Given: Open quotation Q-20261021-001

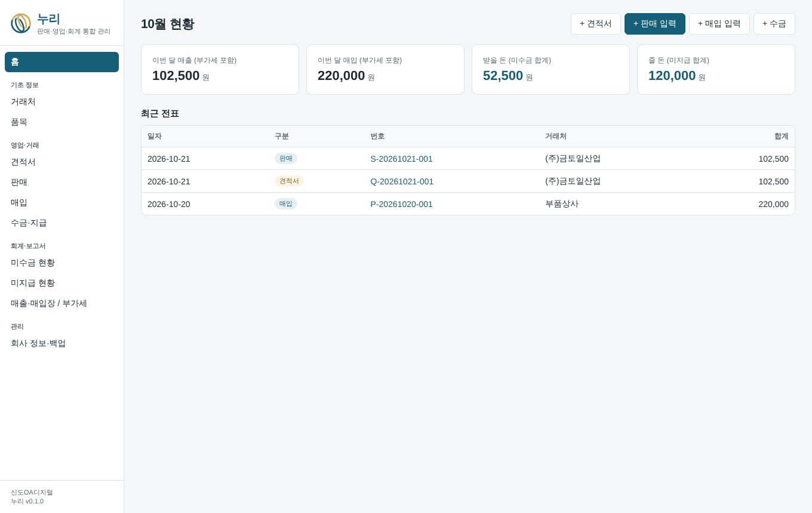Looking at the screenshot, I should 402,181.
